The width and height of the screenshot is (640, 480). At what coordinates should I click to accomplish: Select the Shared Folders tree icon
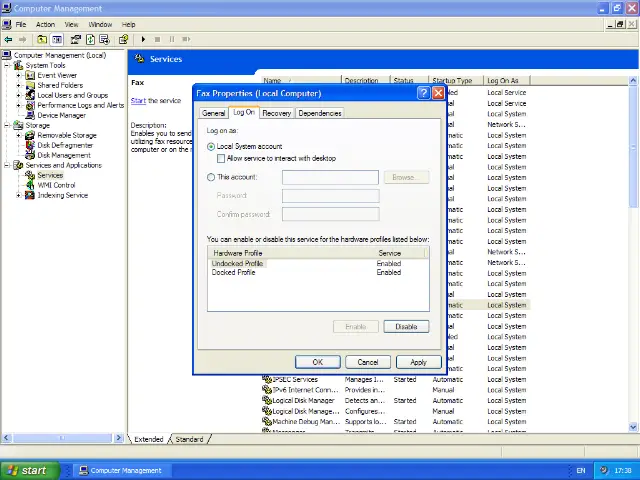(x=30, y=85)
